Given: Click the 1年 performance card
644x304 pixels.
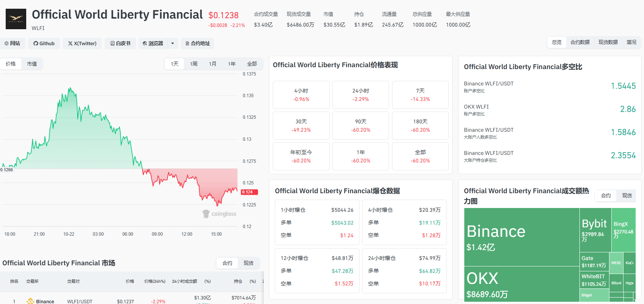Looking at the screenshot, I should point(361,156).
